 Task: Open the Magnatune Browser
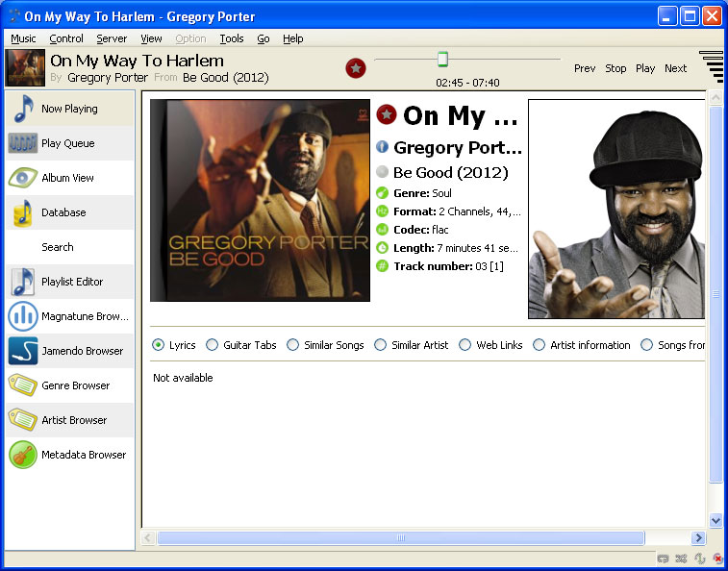pos(69,316)
